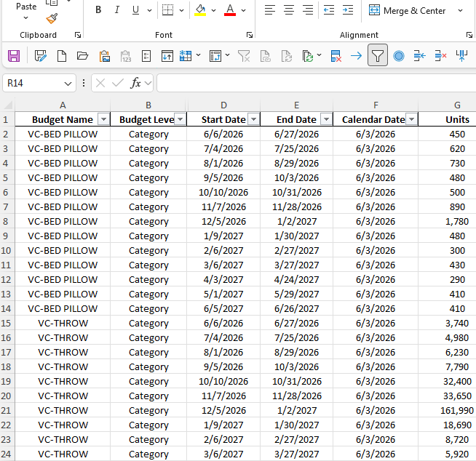This screenshot has height=461, width=476.
Task: Open the Underline style dropdown arrow
Action: click(x=150, y=11)
